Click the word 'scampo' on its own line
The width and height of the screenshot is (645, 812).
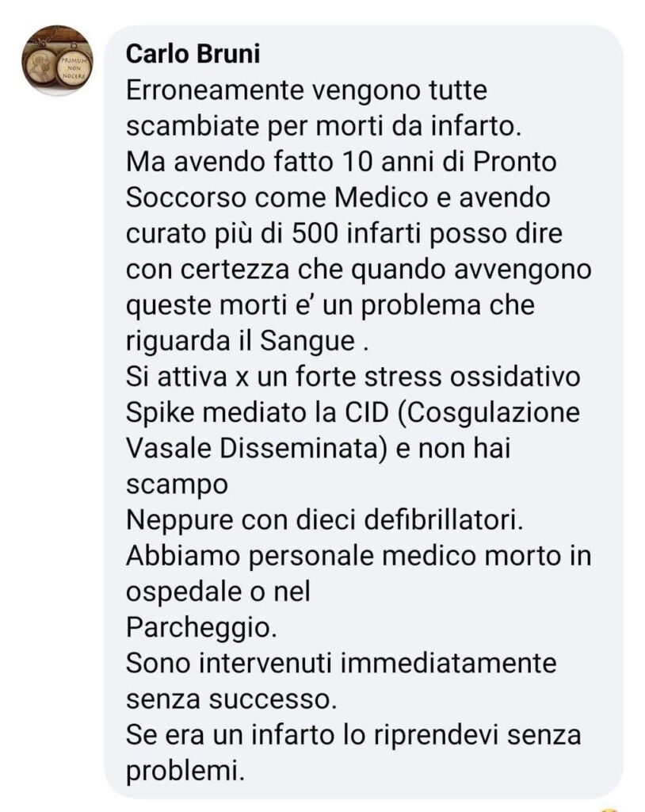[x=177, y=486]
